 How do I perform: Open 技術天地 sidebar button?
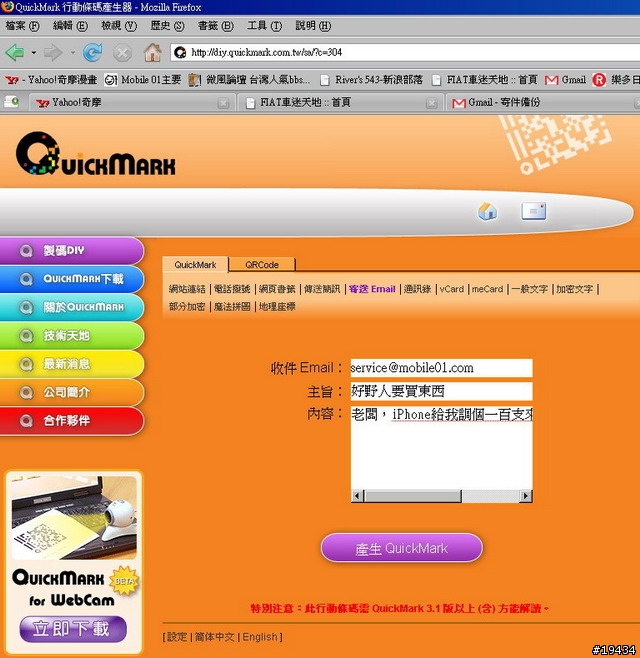[72, 336]
